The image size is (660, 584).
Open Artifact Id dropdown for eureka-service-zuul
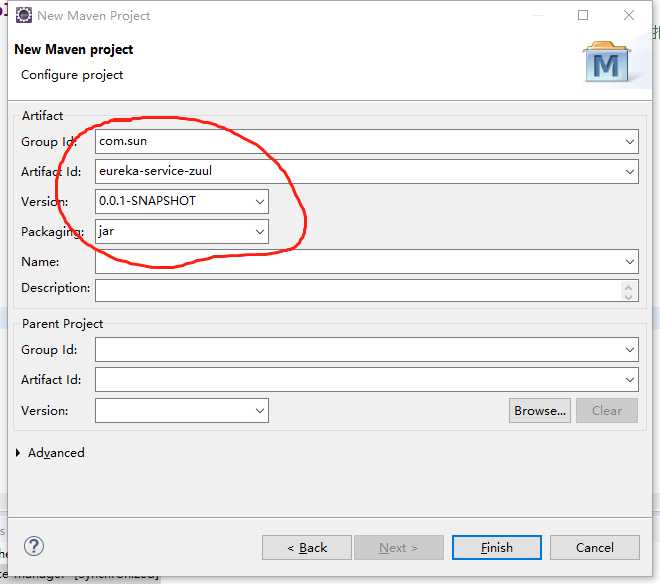point(629,172)
